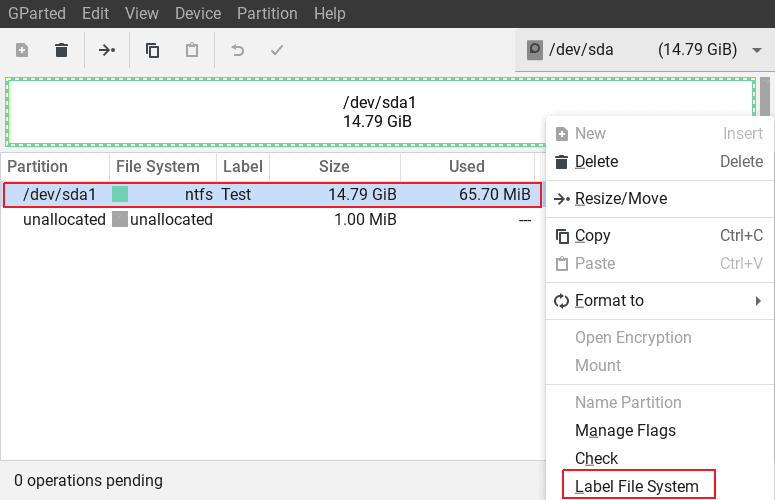Screen dimensions: 775x500
Task: Click the arrow icon next to Resize/Move entry
Action: click(562, 199)
